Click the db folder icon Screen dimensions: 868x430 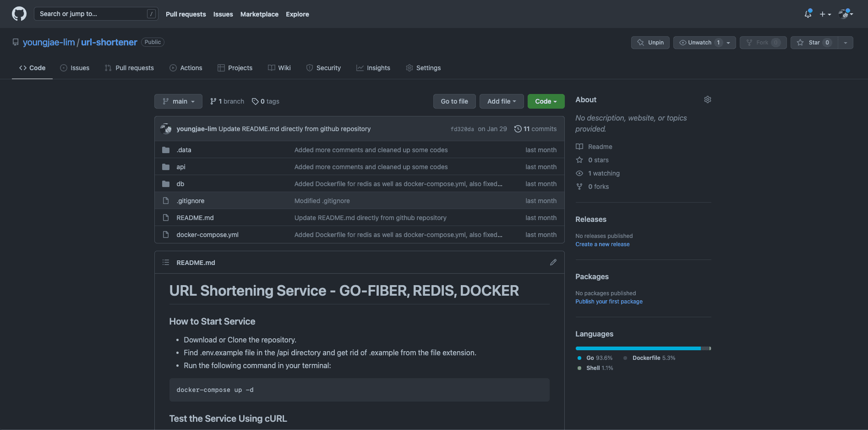tap(166, 184)
